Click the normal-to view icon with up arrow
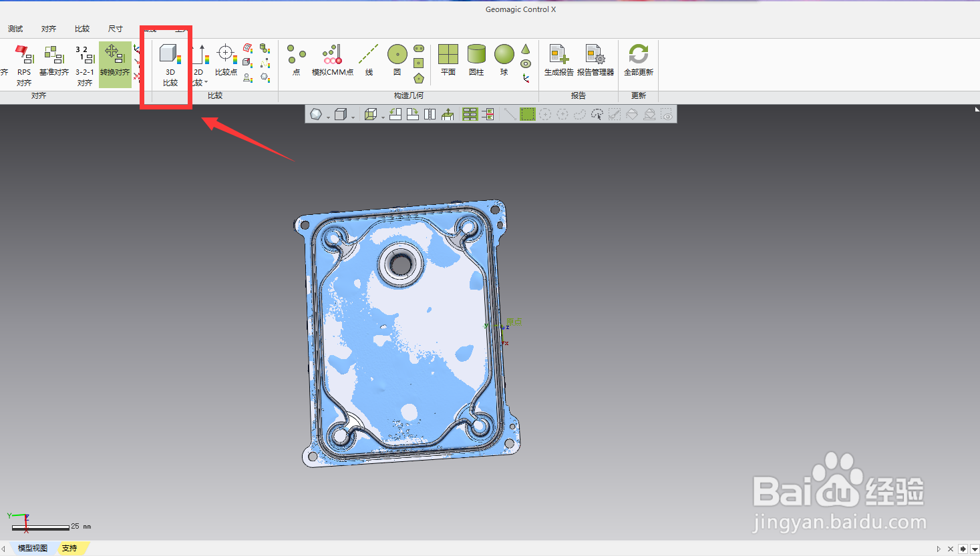 pyautogui.click(x=448, y=114)
